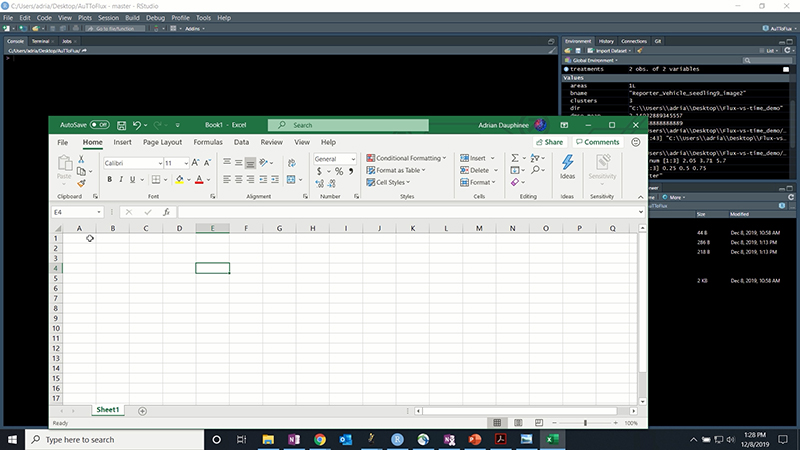Open the Data ribbon tab
This screenshot has height=450, width=800.
[x=241, y=142]
